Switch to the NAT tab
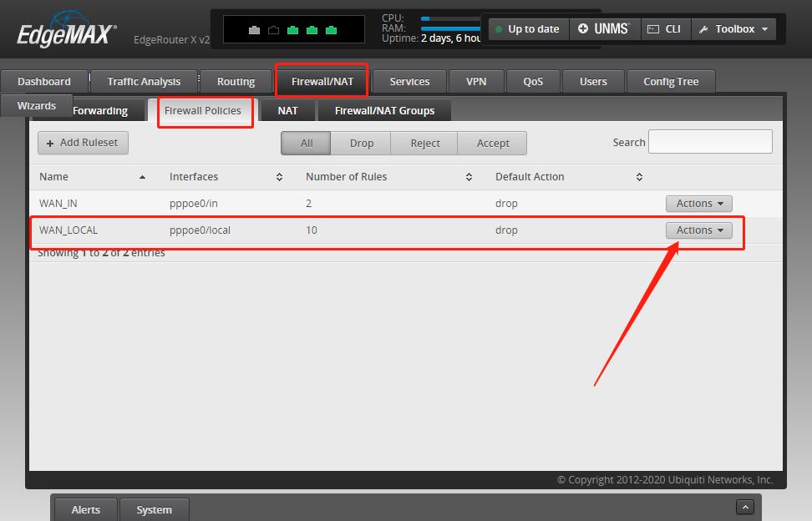 [x=287, y=110]
